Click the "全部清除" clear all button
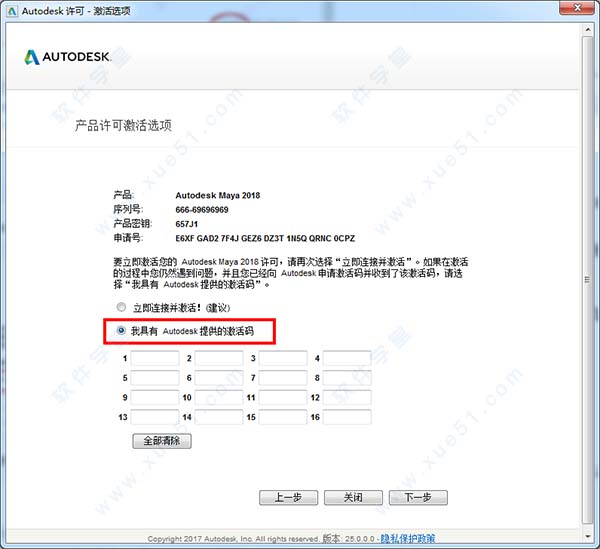The height and width of the screenshot is (549, 600). tap(162, 441)
